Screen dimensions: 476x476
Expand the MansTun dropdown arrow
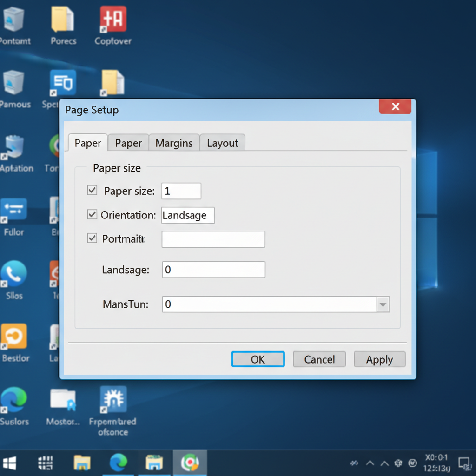click(x=383, y=305)
